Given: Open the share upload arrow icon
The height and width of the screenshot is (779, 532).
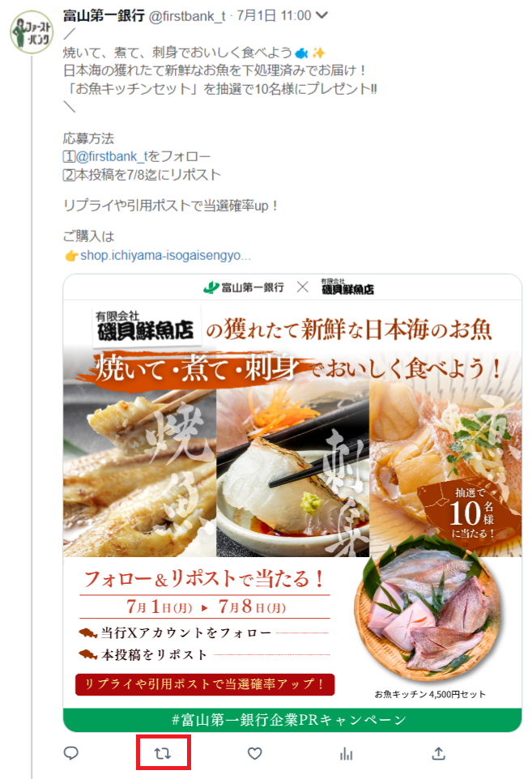Looking at the screenshot, I should pyautogui.click(x=438, y=754).
